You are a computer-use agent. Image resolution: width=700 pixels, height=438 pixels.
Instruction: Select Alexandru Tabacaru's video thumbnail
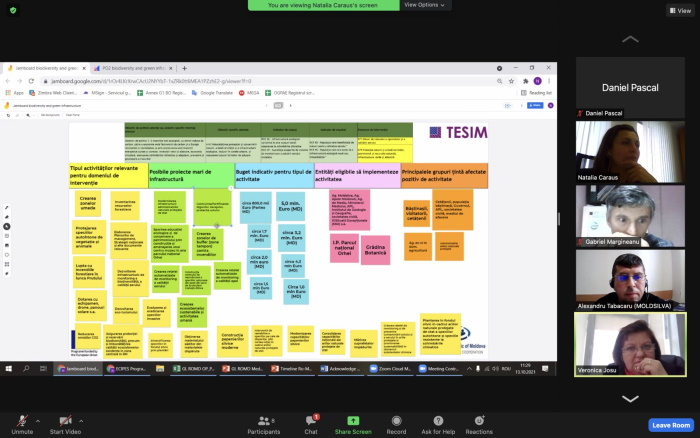tap(630, 280)
